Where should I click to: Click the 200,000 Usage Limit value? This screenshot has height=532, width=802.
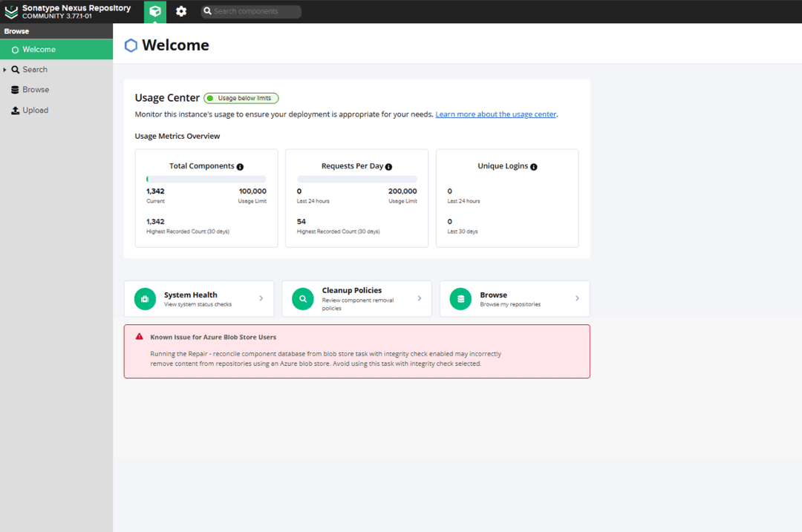402,191
